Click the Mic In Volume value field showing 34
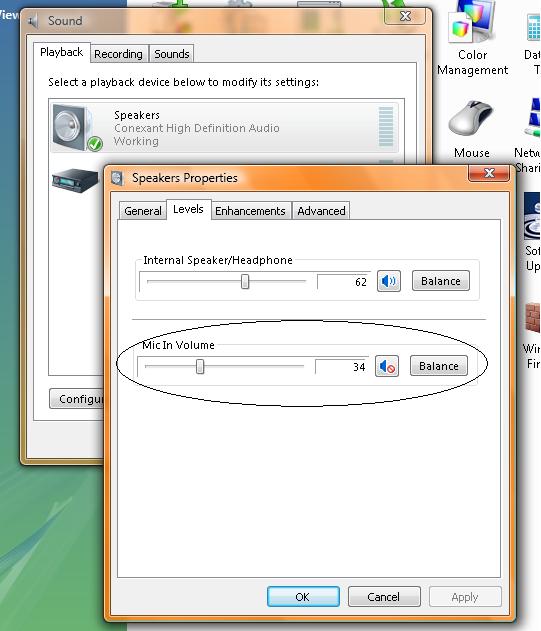 tap(341, 367)
